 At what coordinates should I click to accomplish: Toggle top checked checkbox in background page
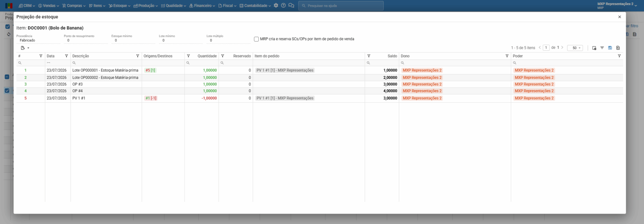(x=7, y=27)
